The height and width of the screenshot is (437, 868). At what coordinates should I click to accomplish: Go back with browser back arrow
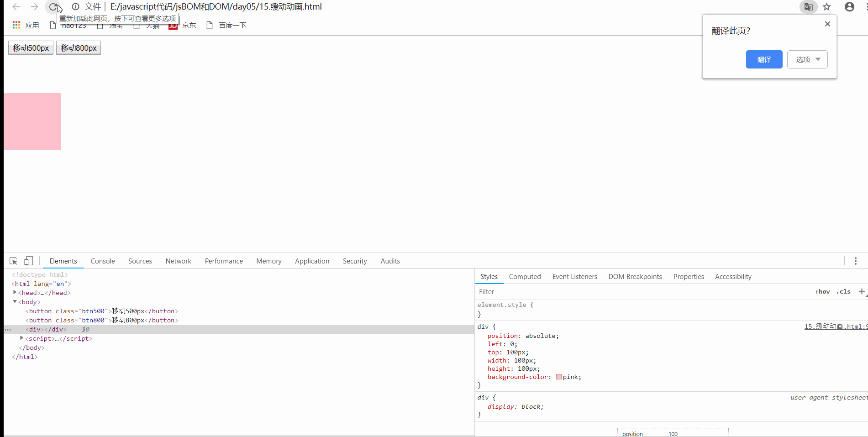[x=16, y=7]
